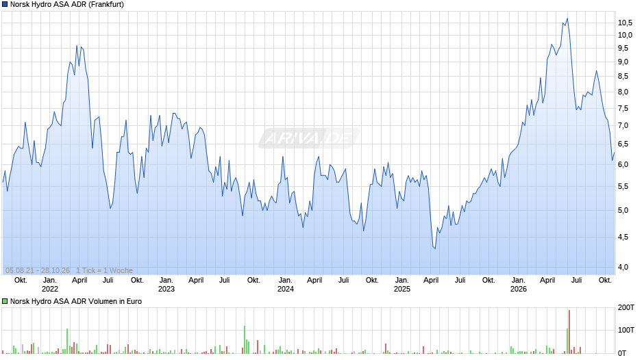Click the date range '05.08.21 - 28.10.26'
Screen dimensions: 644x360
38,270
